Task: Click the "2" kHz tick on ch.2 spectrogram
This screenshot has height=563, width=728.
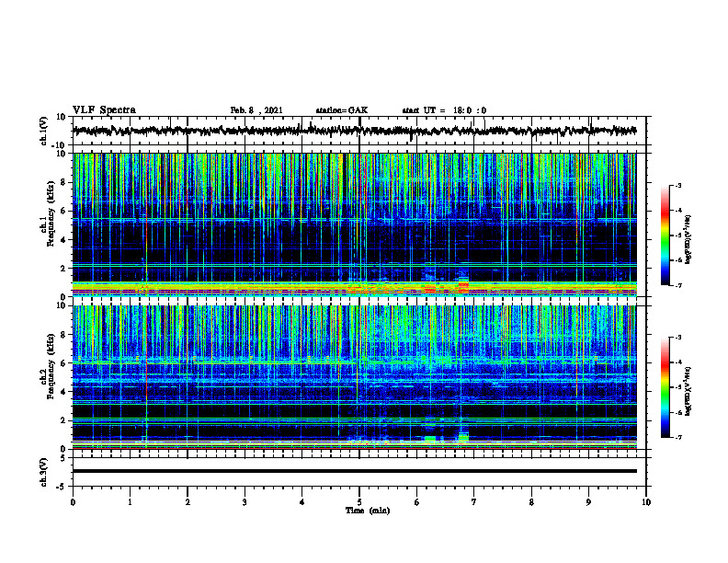Action: [63, 420]
